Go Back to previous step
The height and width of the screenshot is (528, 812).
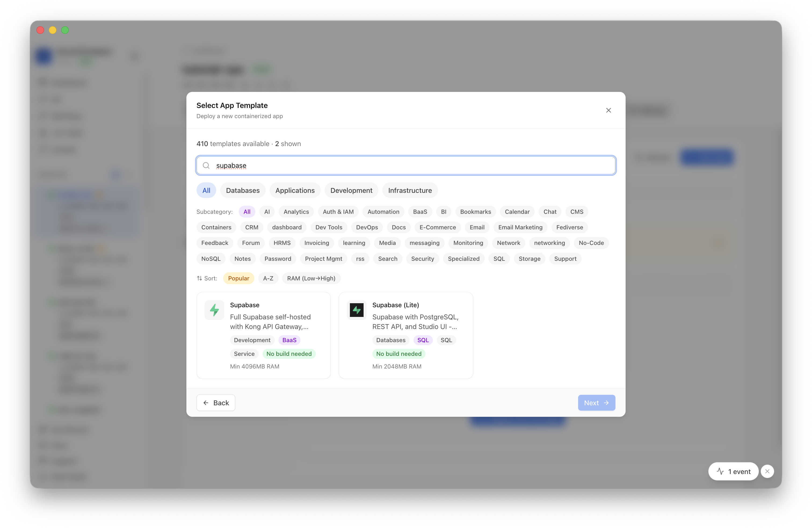tap(216, 403)
